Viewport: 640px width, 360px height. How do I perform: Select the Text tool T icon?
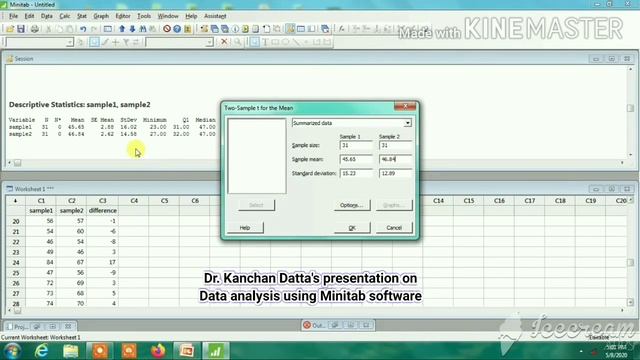(265, 42)
